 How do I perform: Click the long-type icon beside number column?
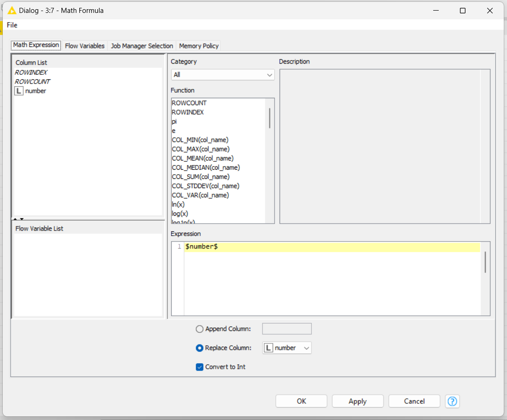(19, 91)
